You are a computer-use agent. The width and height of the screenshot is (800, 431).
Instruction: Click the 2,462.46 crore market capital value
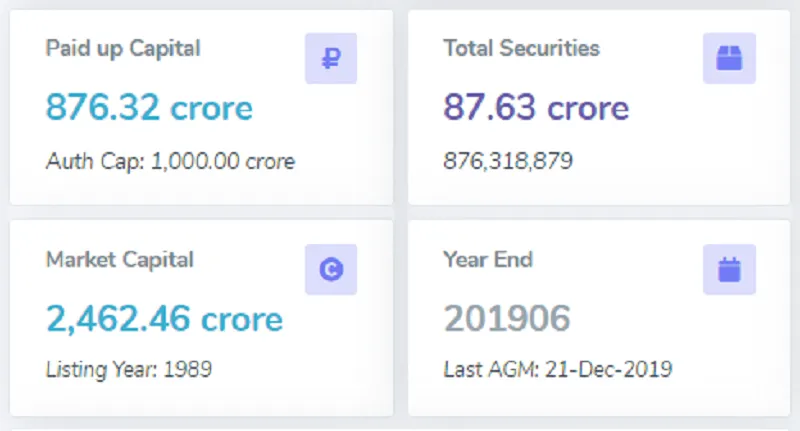pos(164,318)
